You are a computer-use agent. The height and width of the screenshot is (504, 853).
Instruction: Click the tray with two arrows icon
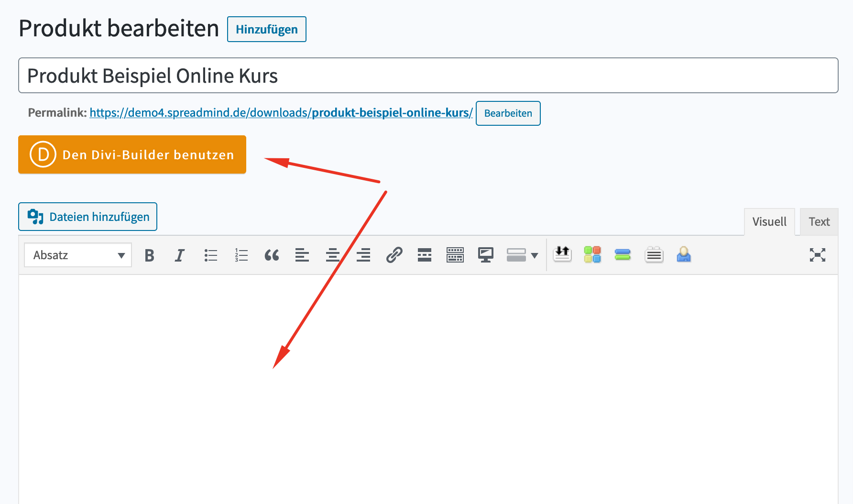pyautogui.click(x=562, y=254)
